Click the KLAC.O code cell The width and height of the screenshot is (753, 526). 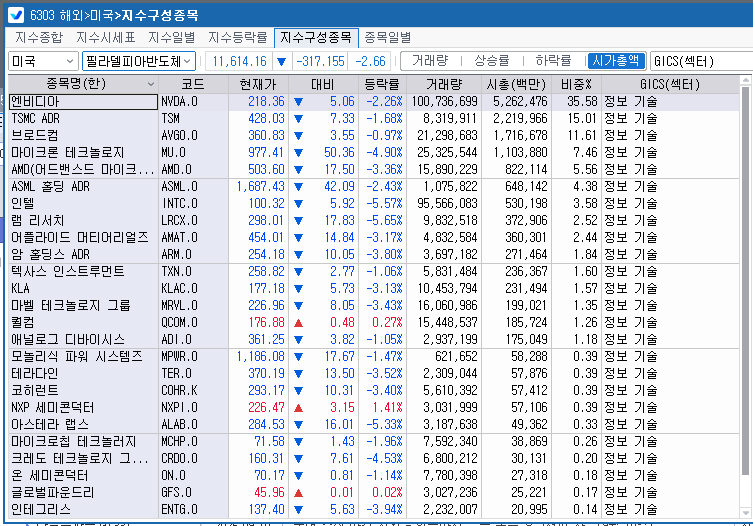pyautogui.click(x=193, y=289)
